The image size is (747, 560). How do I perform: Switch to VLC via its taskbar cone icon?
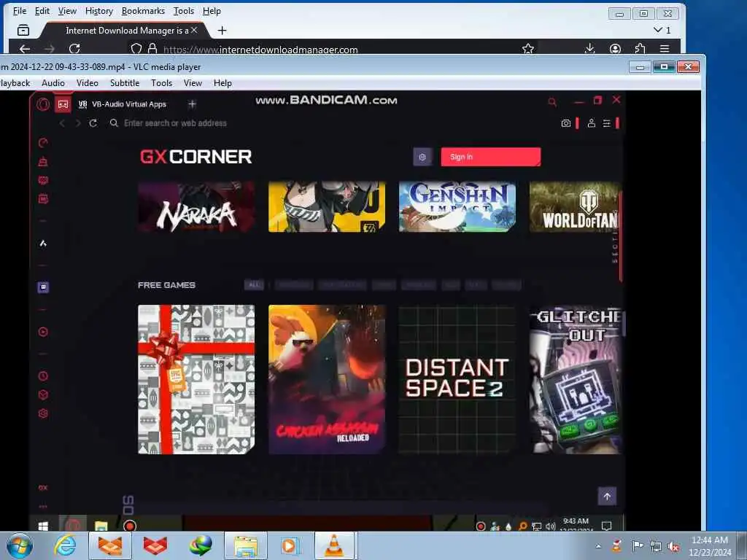[x=334, y=545]
